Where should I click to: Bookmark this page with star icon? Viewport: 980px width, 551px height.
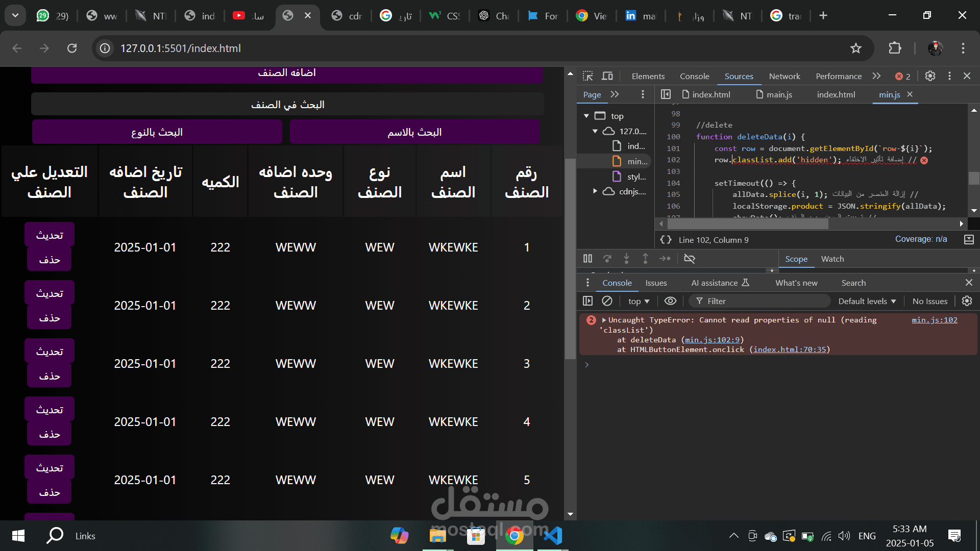click(x=856, y=48)
